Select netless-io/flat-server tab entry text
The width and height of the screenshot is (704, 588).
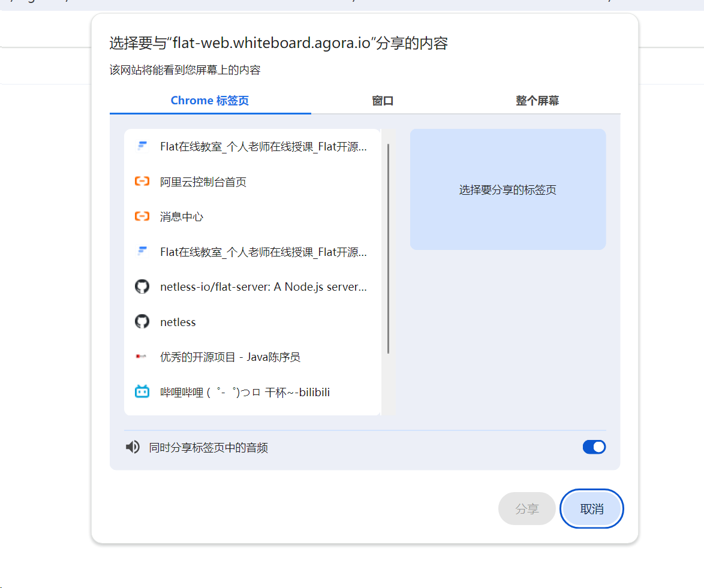click(264, 287)
